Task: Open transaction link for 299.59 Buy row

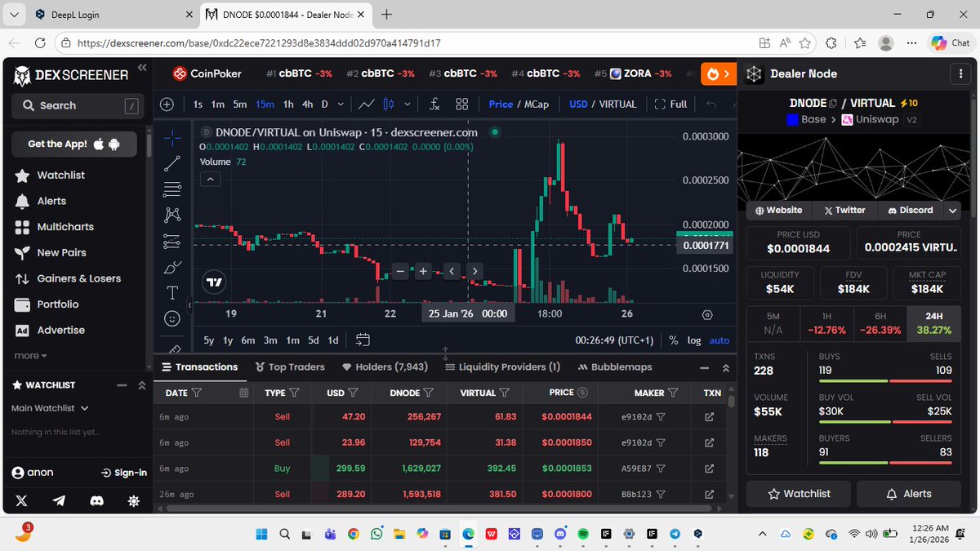Action: 709,469
